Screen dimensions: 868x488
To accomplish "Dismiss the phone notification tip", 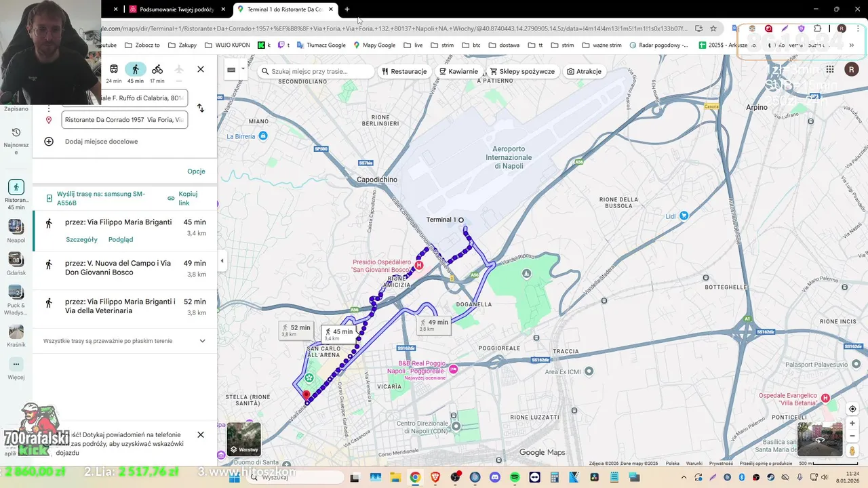I will (x=201, y=434).
